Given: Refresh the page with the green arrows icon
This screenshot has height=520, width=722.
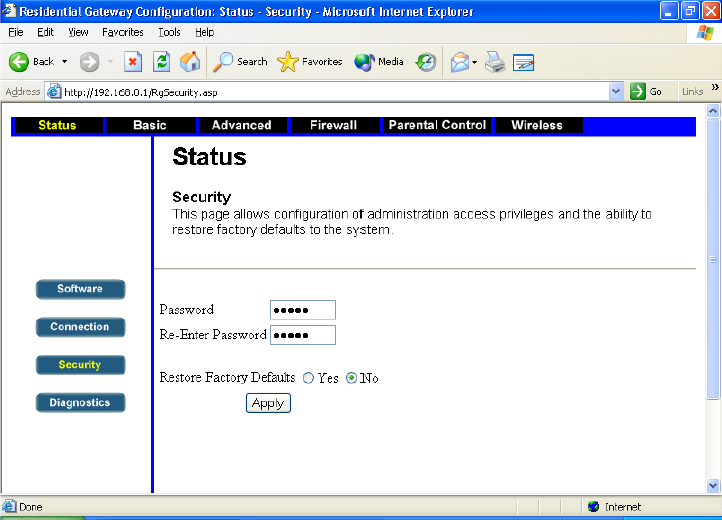Looking at the screenshot, I should [162, 62].
